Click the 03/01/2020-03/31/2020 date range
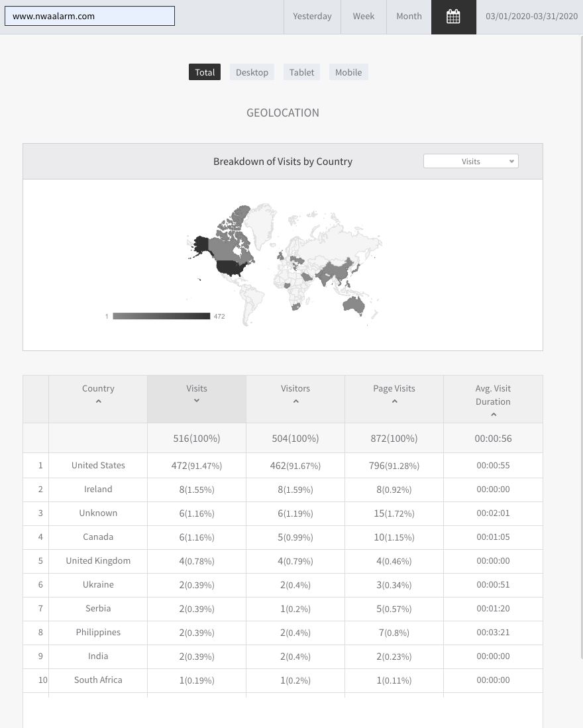The height and width of the screenshot is (728, 583). coord(531,17)
